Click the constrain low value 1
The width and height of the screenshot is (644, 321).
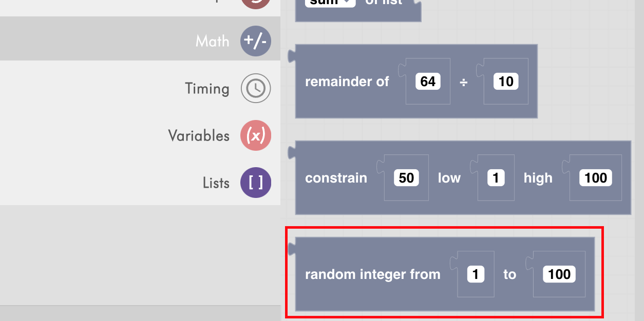pyautogui.click(x=496, y=178)
